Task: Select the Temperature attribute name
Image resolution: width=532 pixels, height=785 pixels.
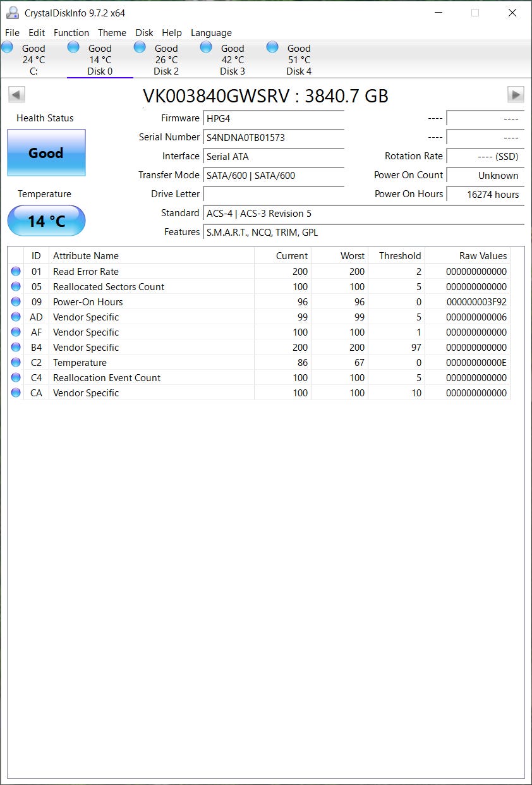Action: pos(80,363)
